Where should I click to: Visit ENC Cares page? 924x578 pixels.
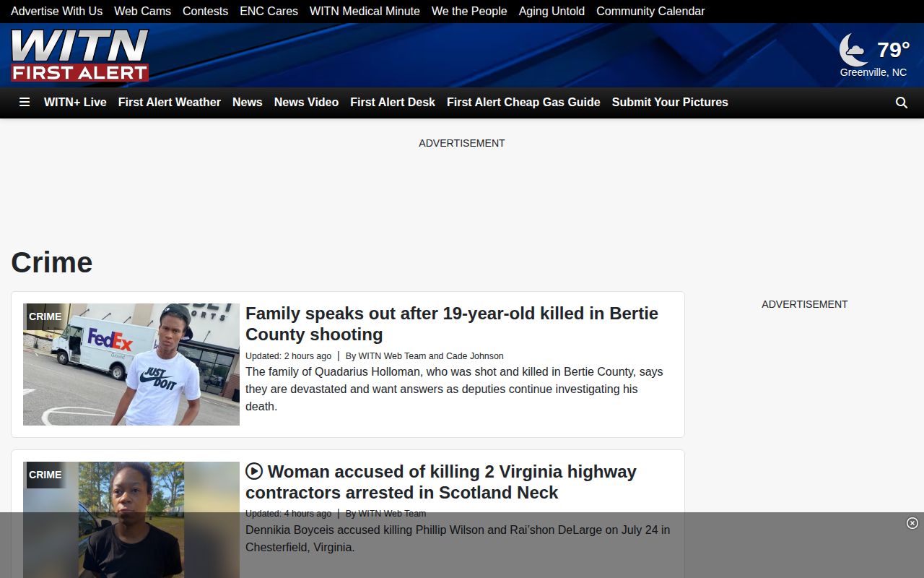pyautogui.click(x=269, y=11)
